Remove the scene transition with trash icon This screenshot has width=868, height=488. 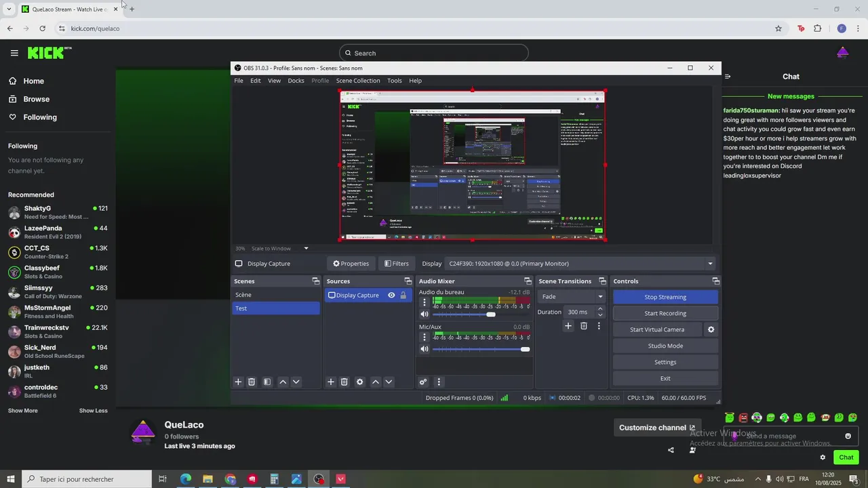coord(584,326)
